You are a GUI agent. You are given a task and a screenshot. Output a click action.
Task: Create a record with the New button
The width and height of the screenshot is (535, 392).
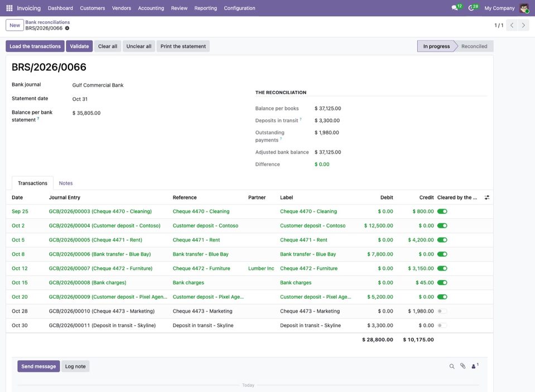pyautogui.click(x=15, y=25)
